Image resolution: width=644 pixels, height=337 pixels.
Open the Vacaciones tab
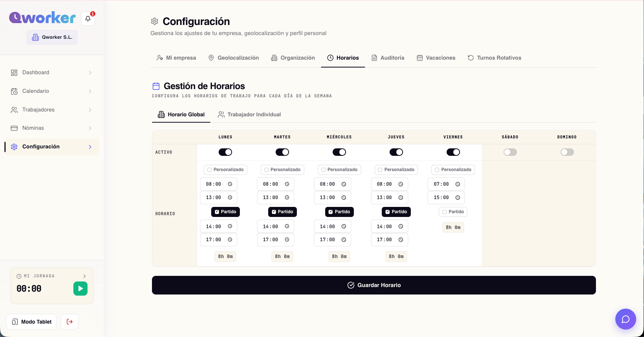(x=436, y=58)
